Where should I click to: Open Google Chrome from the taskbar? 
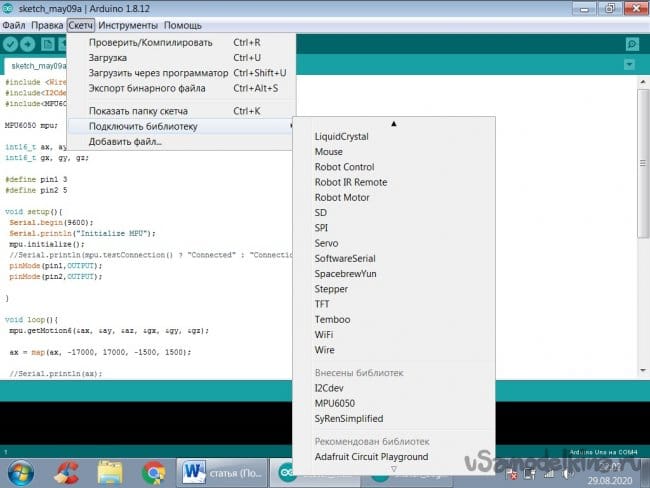coord(153,470)
